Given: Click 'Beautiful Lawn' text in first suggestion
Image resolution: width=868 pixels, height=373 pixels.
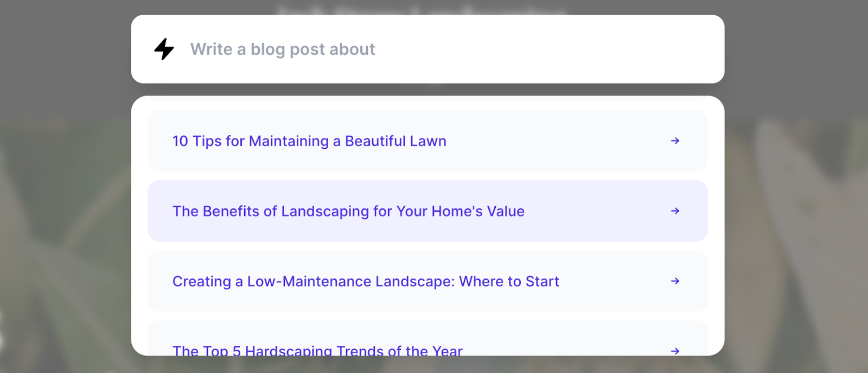Looking at the screenshot, I should [x=395, y=141].
